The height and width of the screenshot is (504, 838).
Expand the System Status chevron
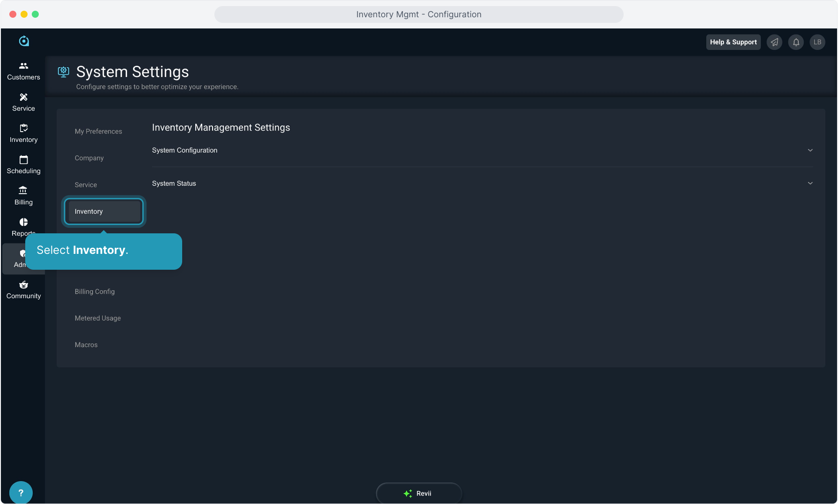click(x=810, y=183)
